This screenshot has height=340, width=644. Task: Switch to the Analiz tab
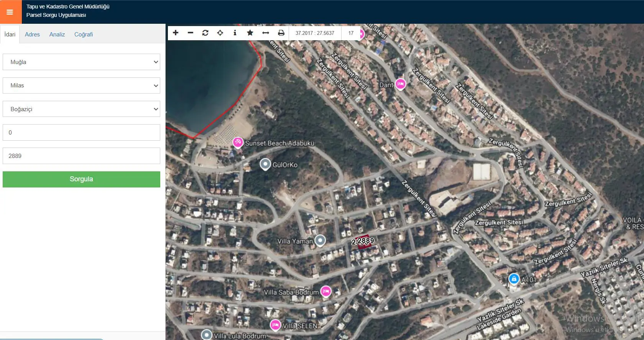[x=57, y=34]
